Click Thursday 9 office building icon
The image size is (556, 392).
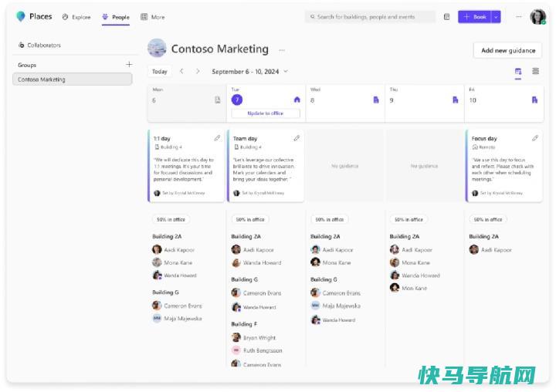[456, 100]
